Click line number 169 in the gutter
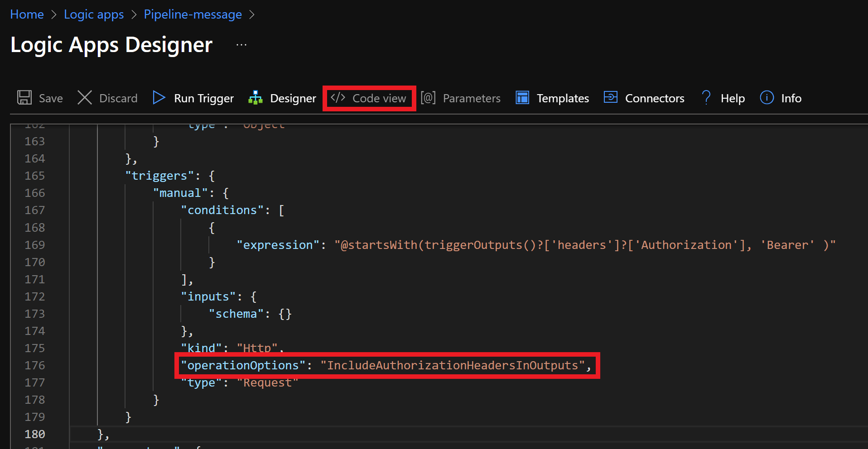 tap(35, 245)
